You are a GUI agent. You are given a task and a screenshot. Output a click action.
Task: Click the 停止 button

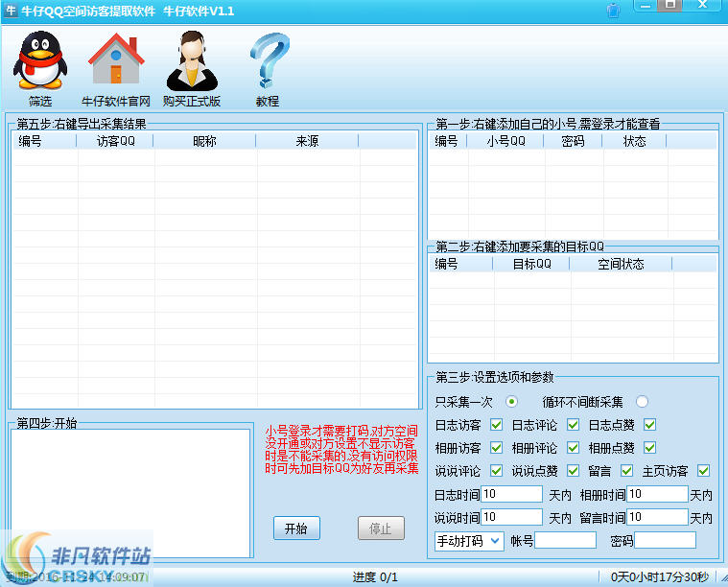point(381,528)
